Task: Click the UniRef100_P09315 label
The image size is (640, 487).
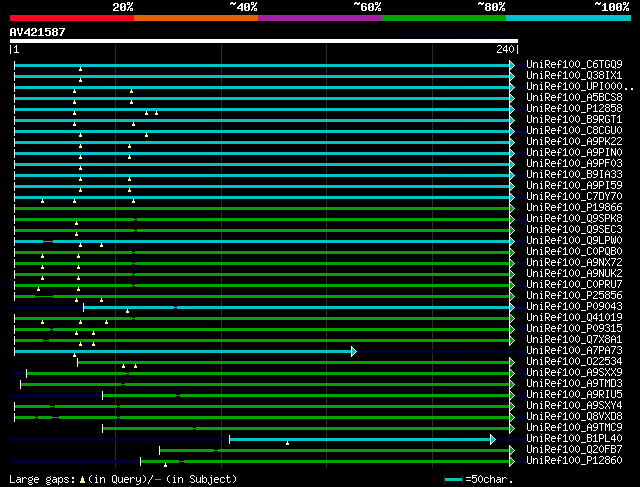Action: point(574,329)
